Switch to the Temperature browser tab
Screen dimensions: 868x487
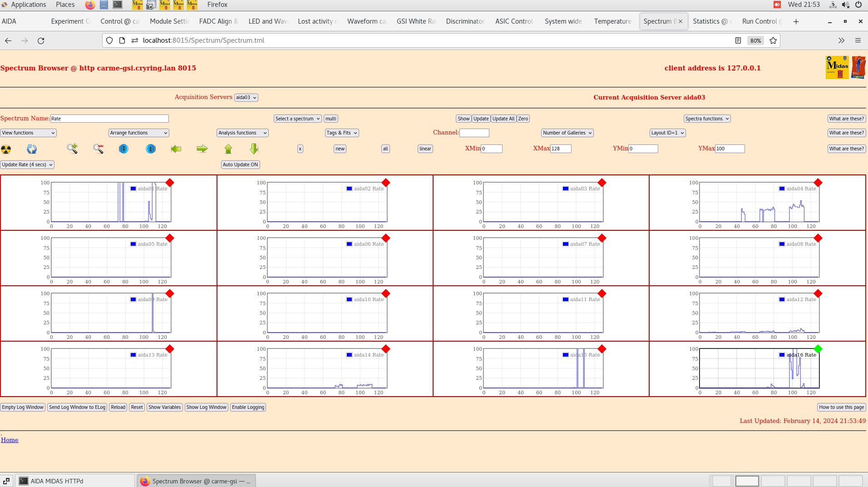pyautogui.click(x=612, y=21)
